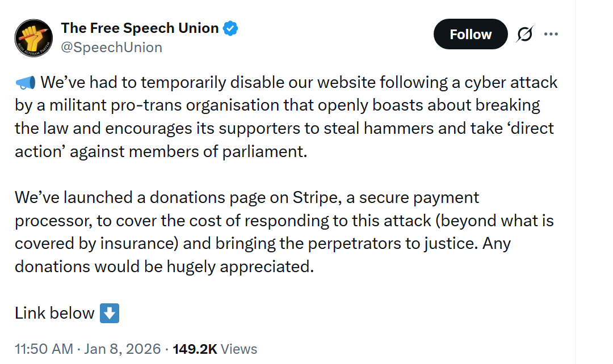The width and height of the screenshot is (613, 364).
Task: Click "covered by insurance" in the post
Action: coord(93,243)
